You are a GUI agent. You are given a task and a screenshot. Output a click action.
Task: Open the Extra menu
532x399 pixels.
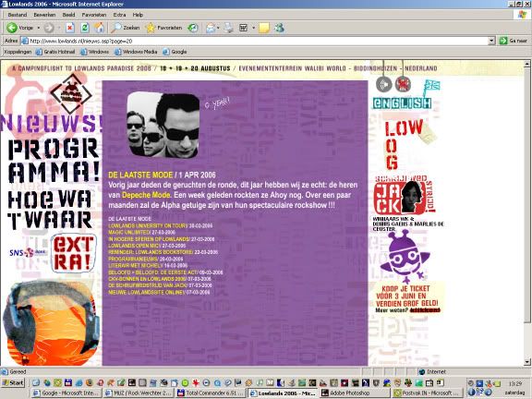pos(119,15)
